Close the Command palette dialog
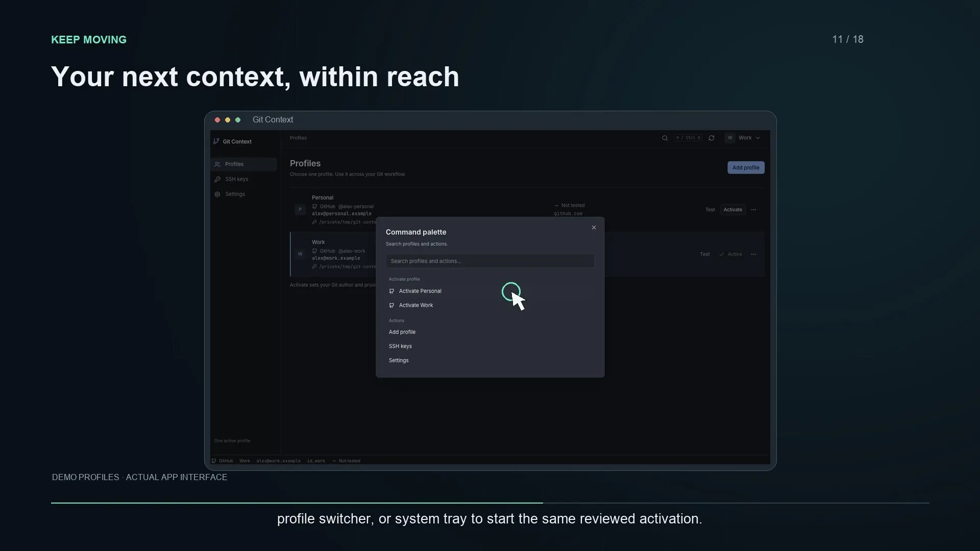The image size is (980, 551). (x=594, y=228)
